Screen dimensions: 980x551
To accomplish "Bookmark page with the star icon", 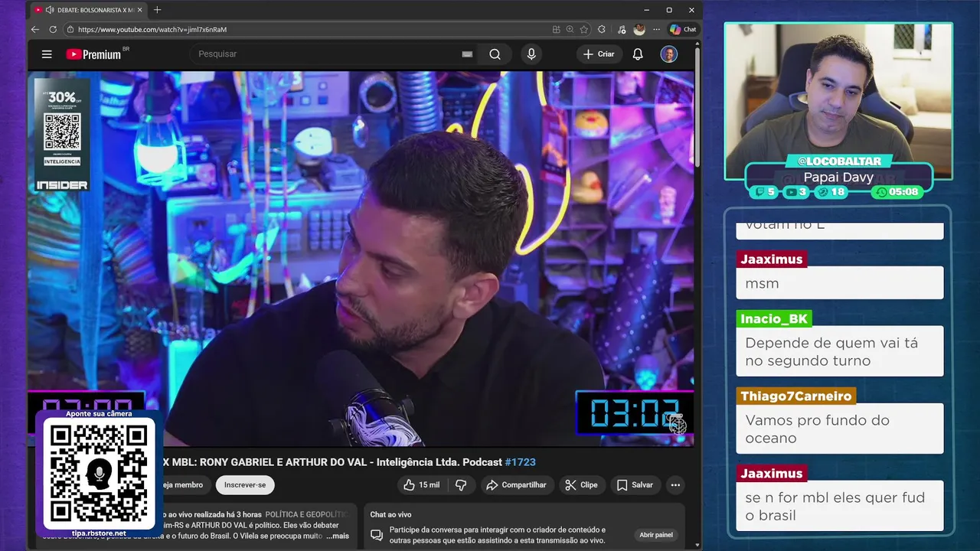I will (584, 29).
